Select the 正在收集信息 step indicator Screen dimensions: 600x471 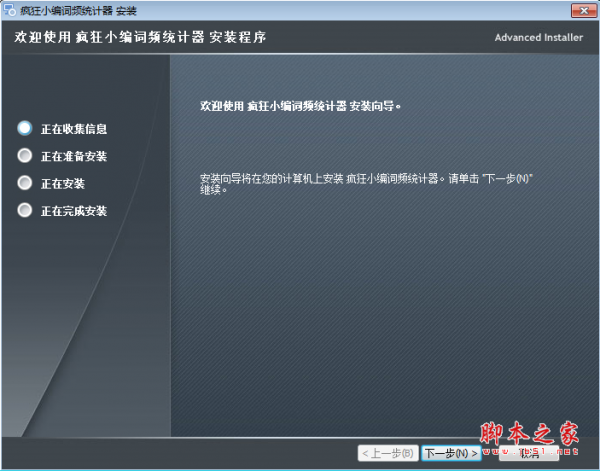point(25,128)
